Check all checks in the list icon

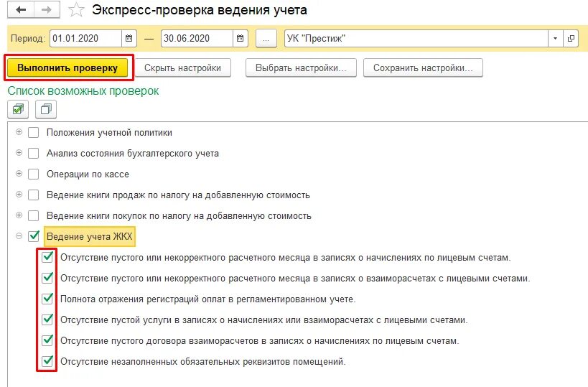[x=18, y=109]
